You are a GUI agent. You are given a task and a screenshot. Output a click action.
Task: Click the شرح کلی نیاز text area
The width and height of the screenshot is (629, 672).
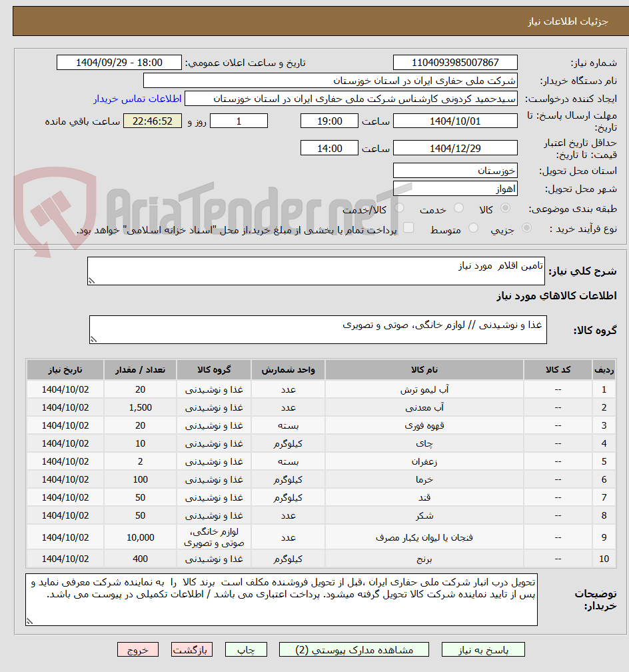coord(316,271)
